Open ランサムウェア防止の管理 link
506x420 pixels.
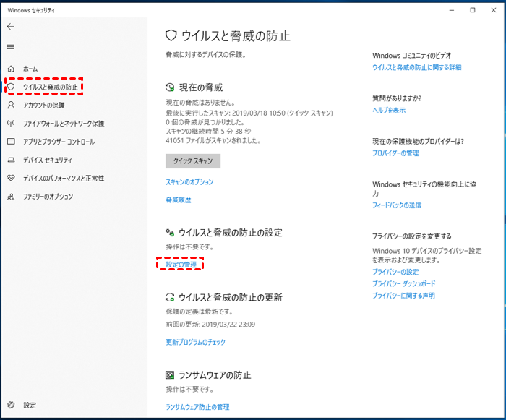tap(197, 407)
